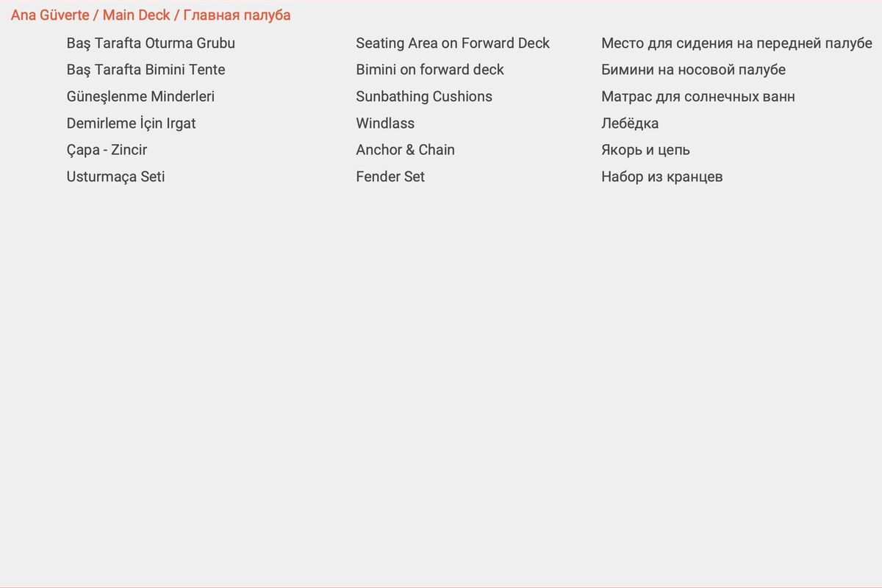Viewport: 882px width, 588px height.
Task: Click the 'Usturmaça Seti' item
Action: (x=115, y=177)
